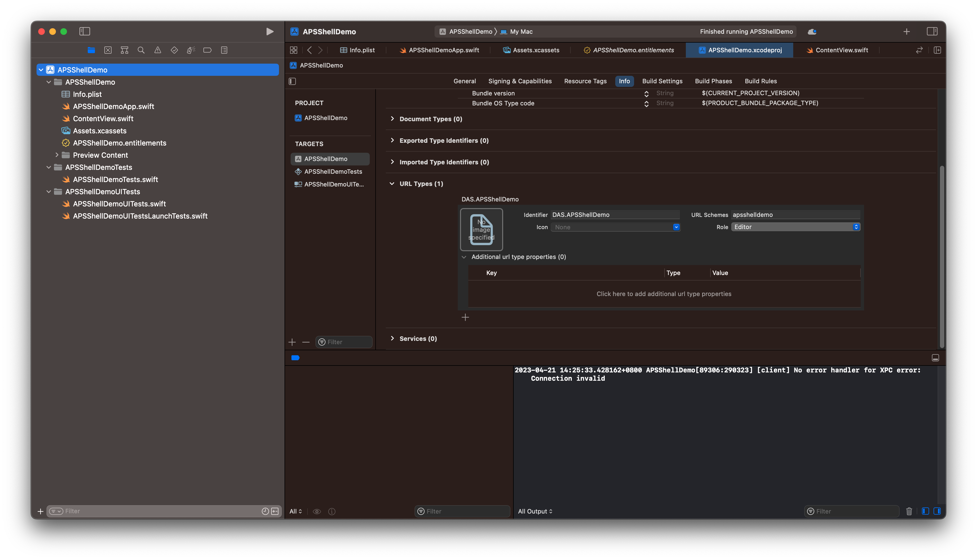The width and height of the screenshot is (977, 560).
Task: Open the Issue navigator warning icon
Action: pyautogui.click(x=158, y=50)
